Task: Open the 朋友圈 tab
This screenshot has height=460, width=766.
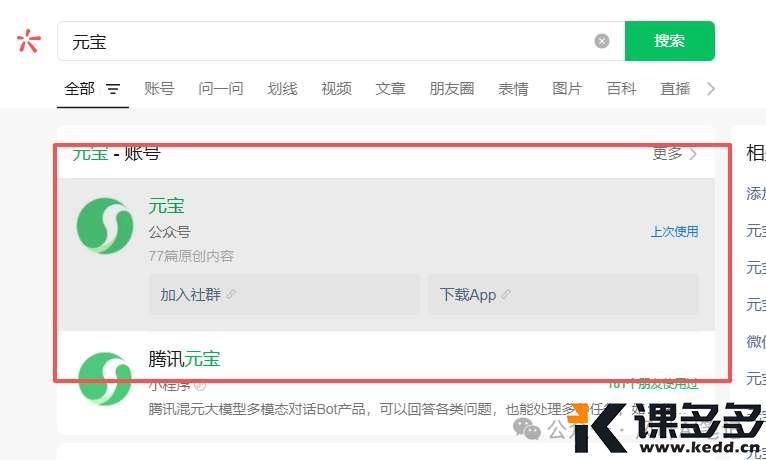Action: pyautogui.click(x=452, y=89)
